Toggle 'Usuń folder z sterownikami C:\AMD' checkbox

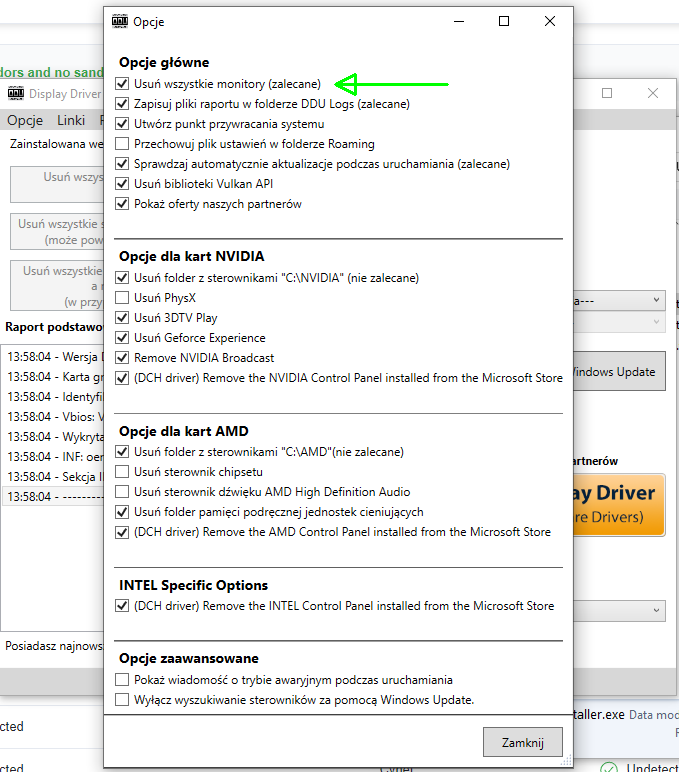122,451
